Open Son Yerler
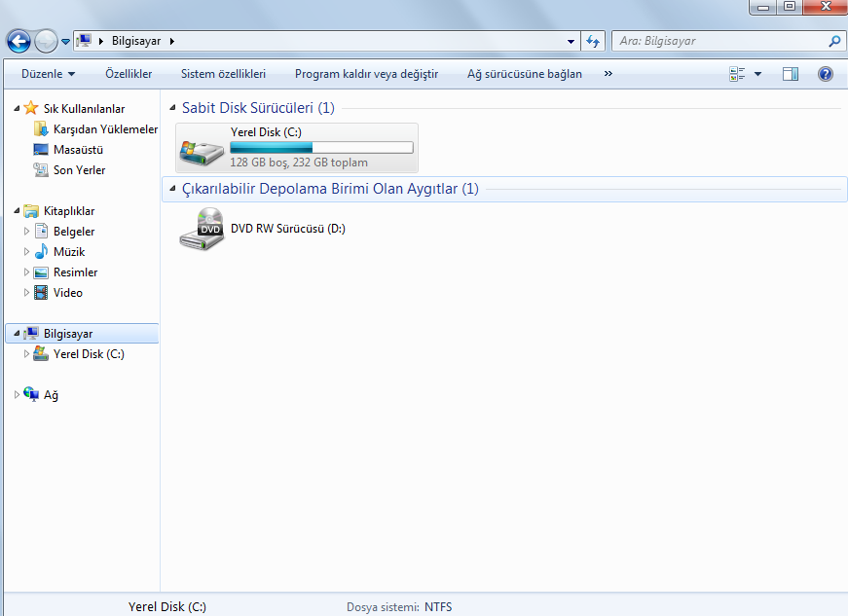Image resolution: width=848 pixels, height=616 pixels. [79, 170]
